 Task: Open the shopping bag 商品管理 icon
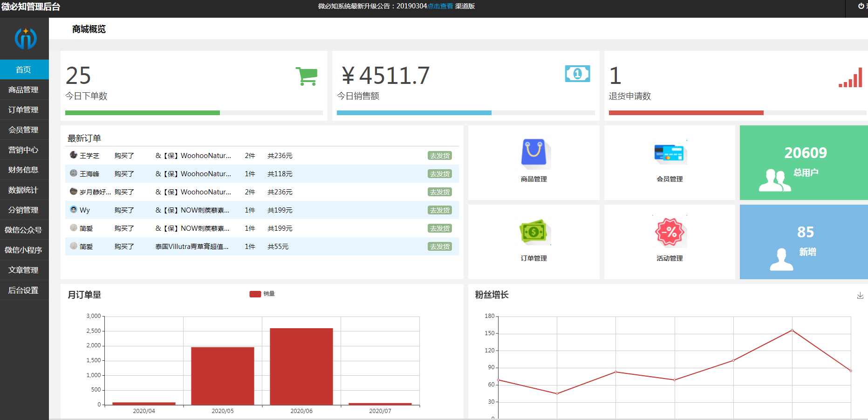click(533, 153)
